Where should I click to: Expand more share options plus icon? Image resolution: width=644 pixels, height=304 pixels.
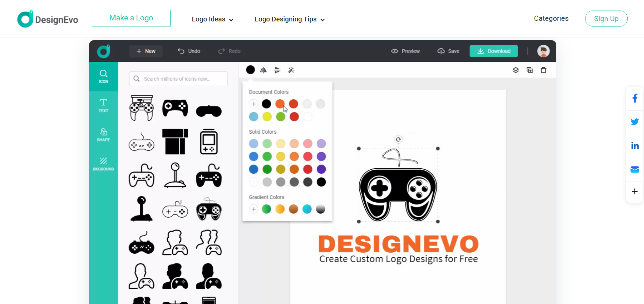(635, 191)
